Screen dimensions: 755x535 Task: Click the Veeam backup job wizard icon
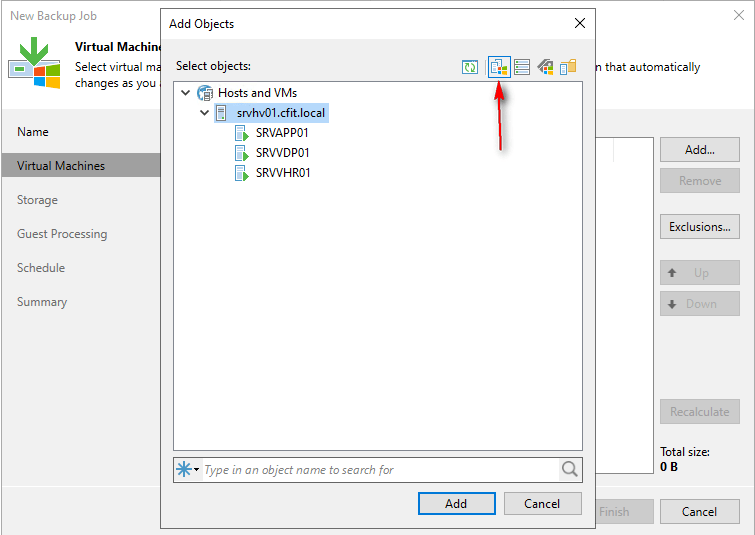33,61
